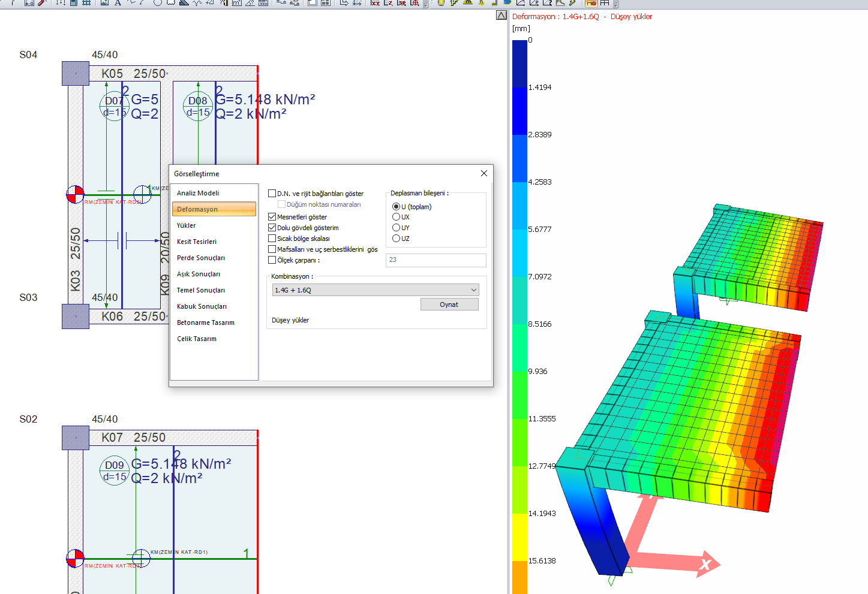Open the Kombinasyon 1.4G + 1.6Q dropdown
868x594 pixels.
click(376, 290)
